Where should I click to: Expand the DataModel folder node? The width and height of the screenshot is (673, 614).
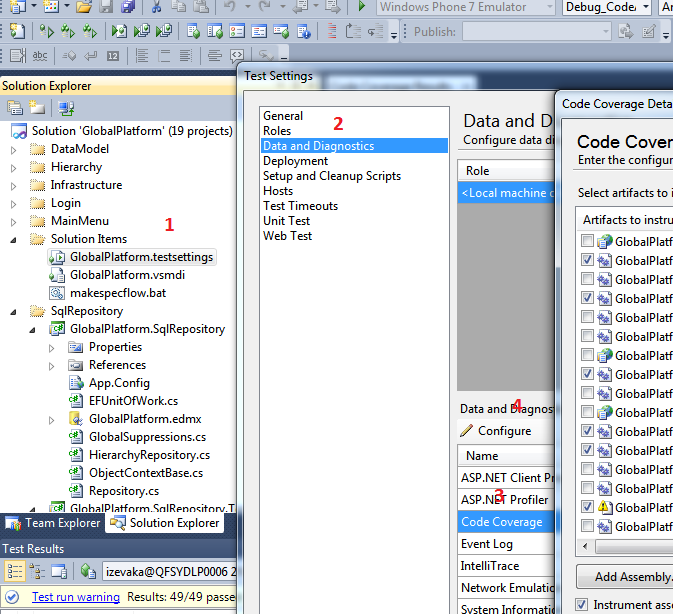coord(13,150)
